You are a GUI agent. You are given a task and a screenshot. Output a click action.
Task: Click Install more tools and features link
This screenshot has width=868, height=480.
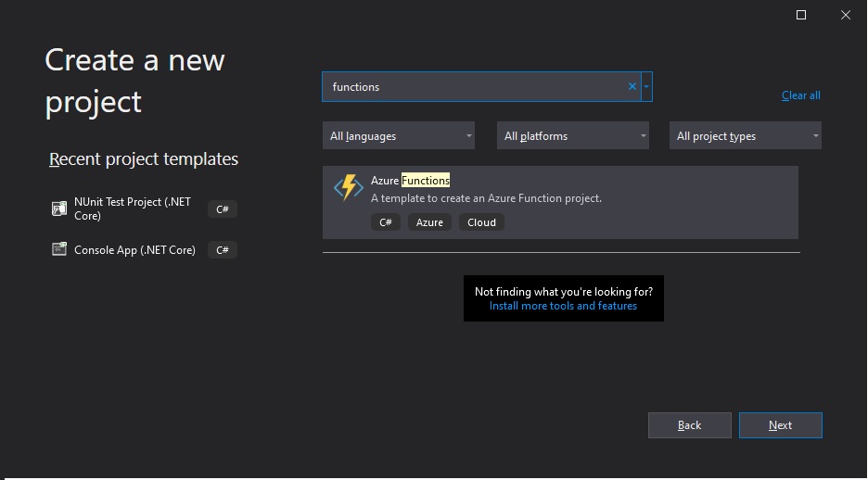click(563, 306)
